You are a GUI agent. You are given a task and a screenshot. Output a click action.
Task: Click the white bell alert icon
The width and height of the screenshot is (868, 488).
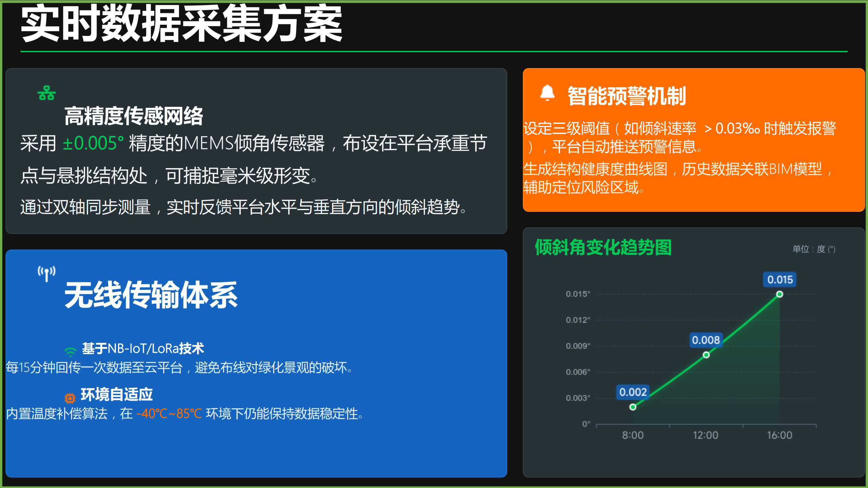547,93
